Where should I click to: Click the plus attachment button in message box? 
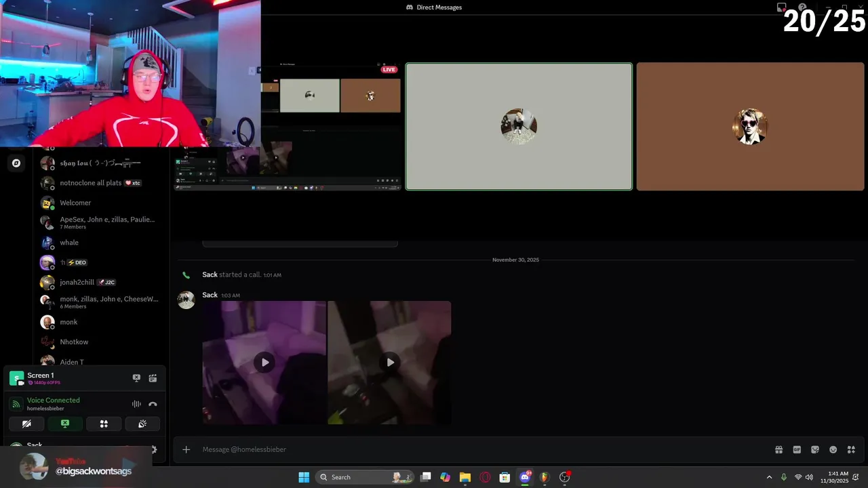186,449
